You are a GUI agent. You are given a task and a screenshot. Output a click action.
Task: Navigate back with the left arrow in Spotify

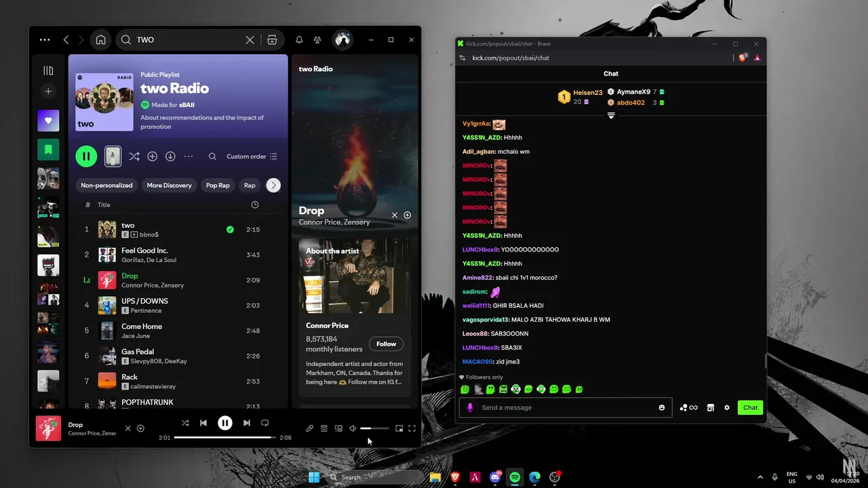pos(66,40)
